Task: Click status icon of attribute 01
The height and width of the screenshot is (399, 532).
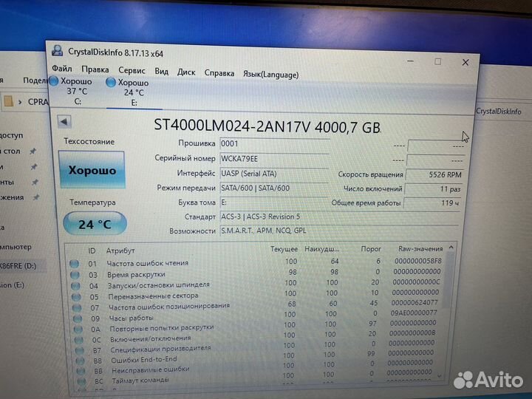Action: (x=75, y=263)
